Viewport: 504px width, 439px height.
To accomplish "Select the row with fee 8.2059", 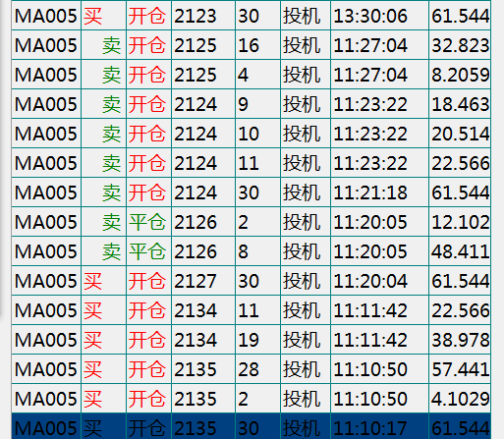I will [252, 75].
